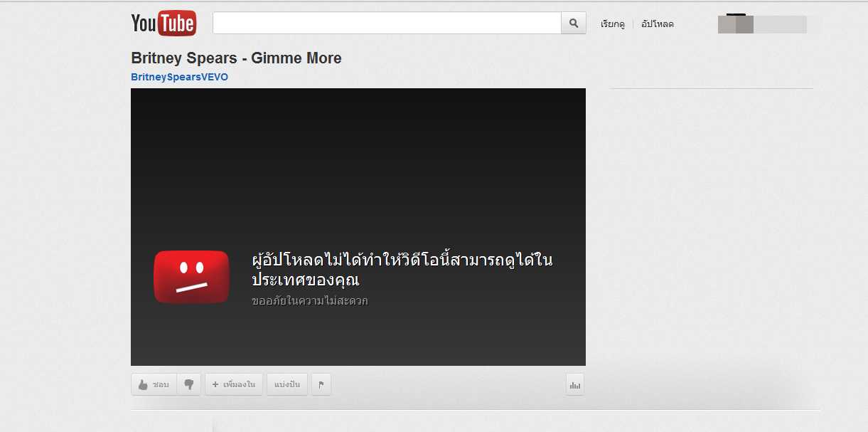Click the video title Britney Spears - Gimme More
868x432 pixels.
pyautogui.click(x=236, y=58)
